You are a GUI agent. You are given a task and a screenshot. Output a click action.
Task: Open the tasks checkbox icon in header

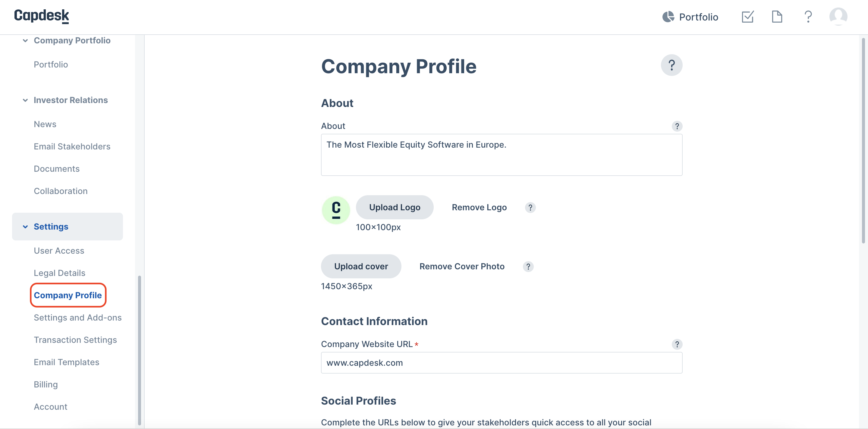pyautogui.click(x=747, y=17)
